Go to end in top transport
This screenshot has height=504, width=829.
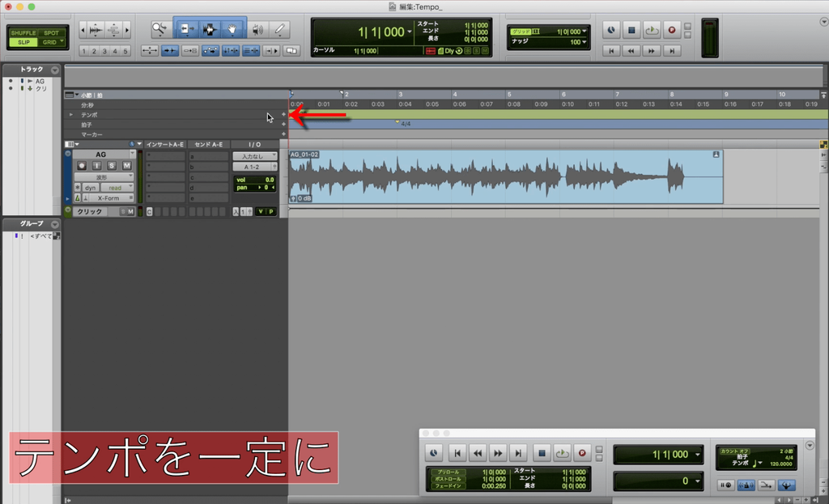(x=671, y=51)
